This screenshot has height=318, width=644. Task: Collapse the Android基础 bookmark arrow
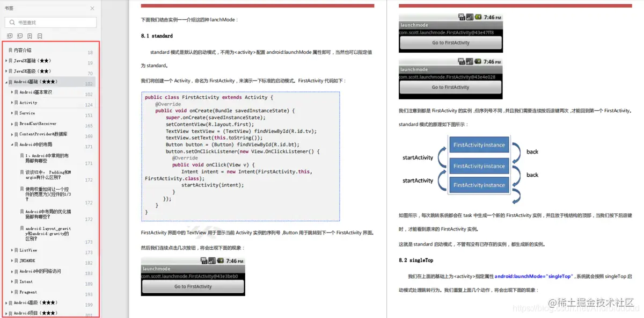coord(6,82)
